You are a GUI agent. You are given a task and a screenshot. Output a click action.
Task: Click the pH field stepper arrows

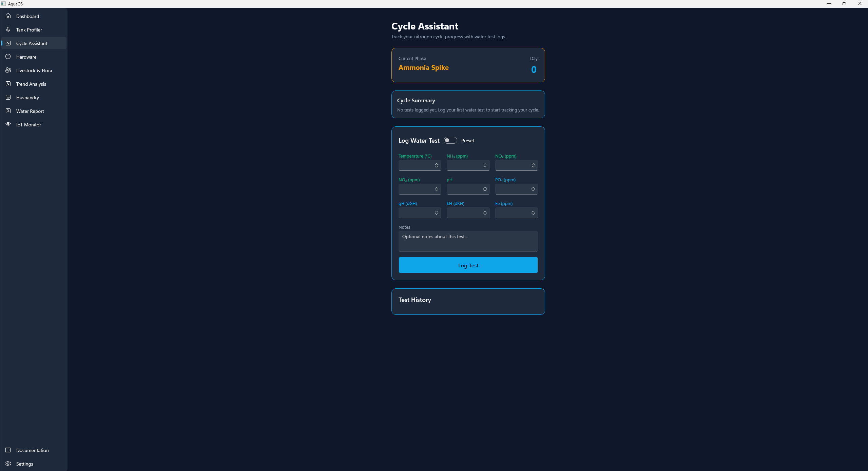[485, 189]
